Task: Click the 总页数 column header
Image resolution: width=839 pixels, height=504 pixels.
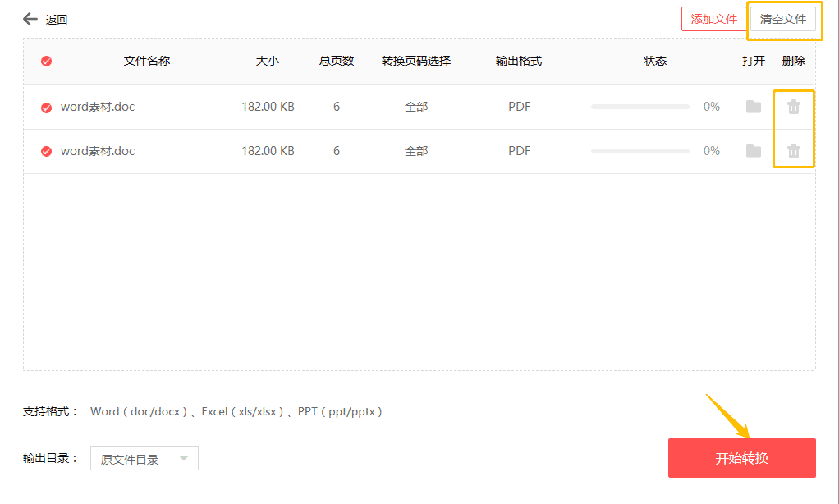Action: coord(337,61)
